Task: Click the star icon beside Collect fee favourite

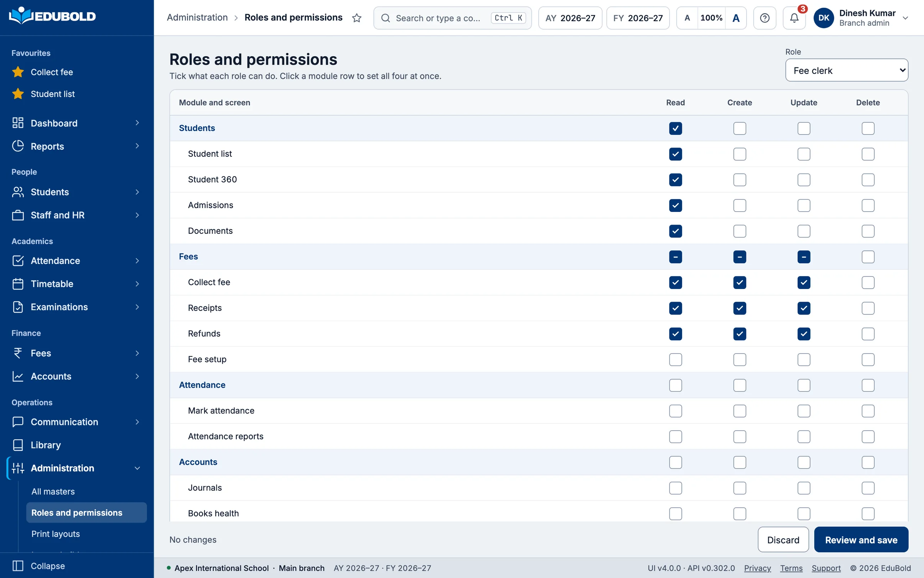Action: (18, 72)
